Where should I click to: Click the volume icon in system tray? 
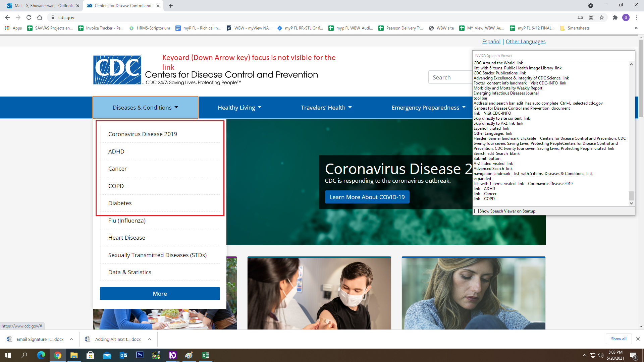600,355
